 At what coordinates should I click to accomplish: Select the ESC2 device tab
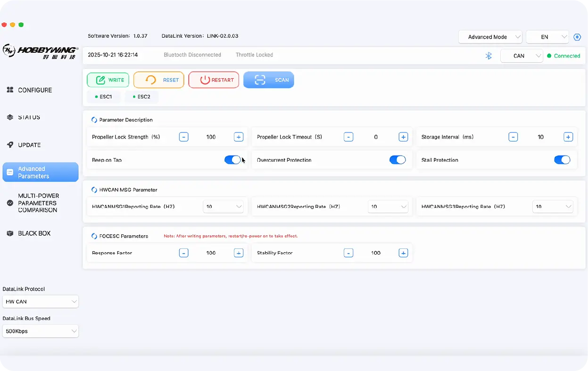[141, 97]
